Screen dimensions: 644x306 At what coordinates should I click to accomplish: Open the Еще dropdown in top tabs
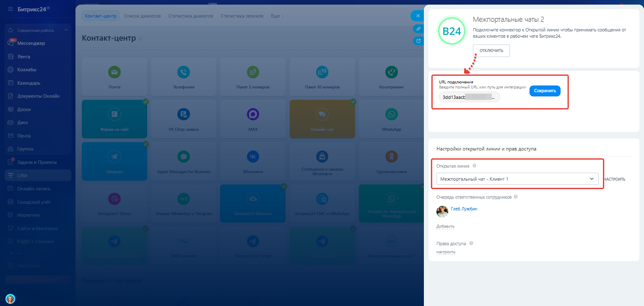(x=277, y=16)
